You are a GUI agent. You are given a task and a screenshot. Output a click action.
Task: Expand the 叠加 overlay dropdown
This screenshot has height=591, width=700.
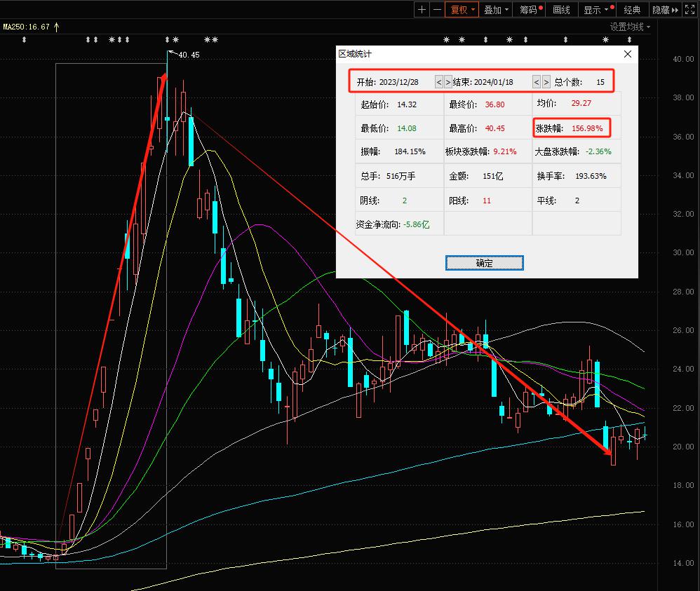[x=497, y=10]
